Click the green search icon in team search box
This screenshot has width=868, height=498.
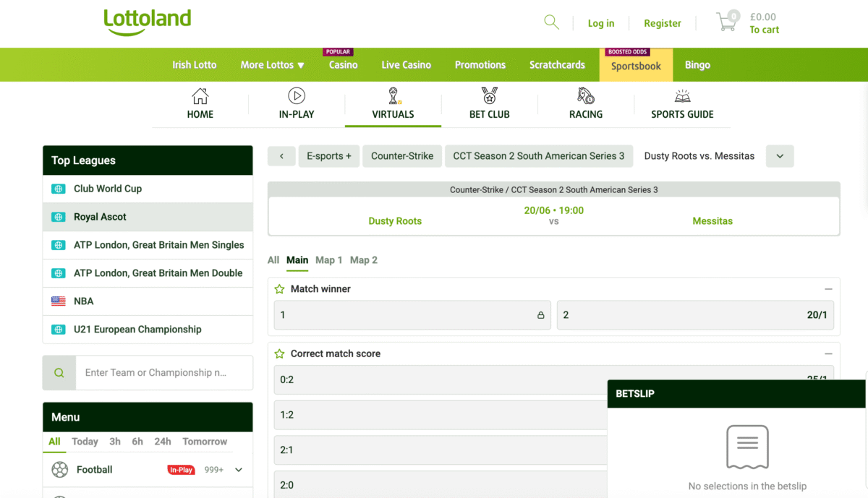[x=59, y=373]
